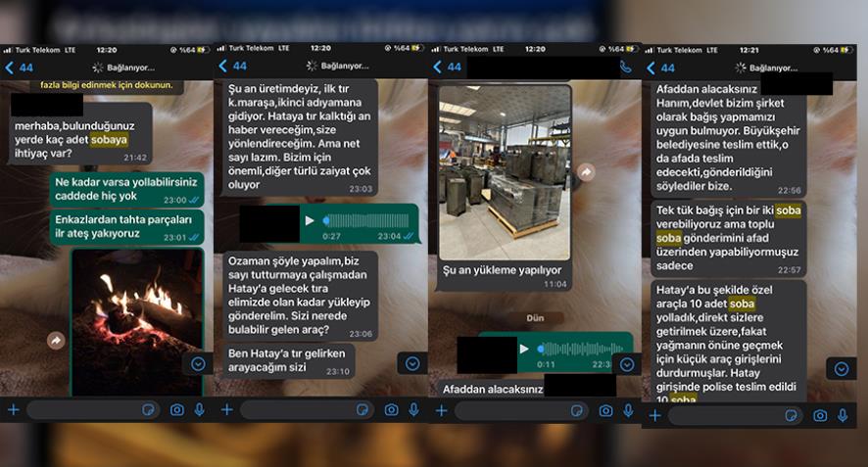Screen dimensions: 868x467
Task: Focus the message field in the fire photo chat
Action: click(93, 409)
